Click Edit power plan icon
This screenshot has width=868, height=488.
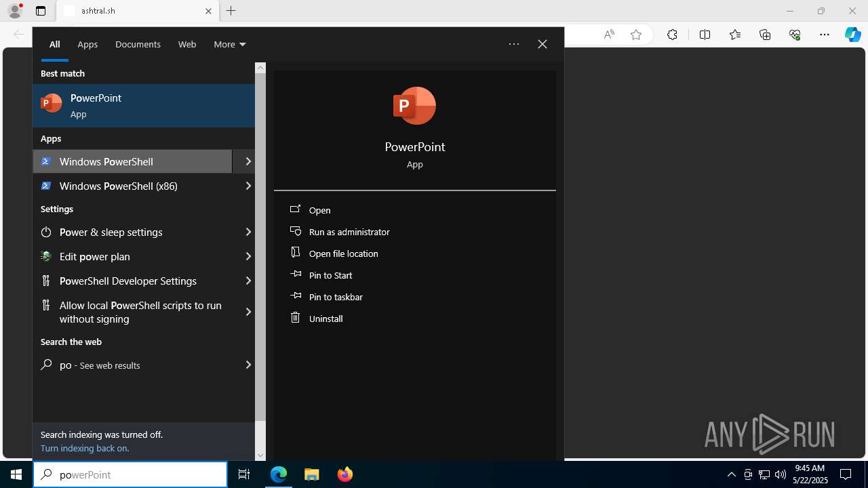(46, 256)
